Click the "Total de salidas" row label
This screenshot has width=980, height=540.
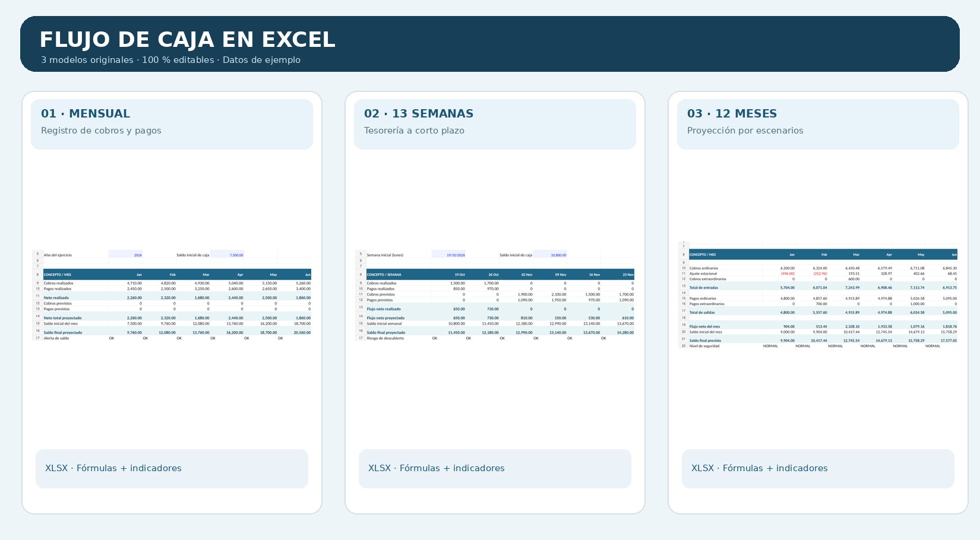[702, 313]
